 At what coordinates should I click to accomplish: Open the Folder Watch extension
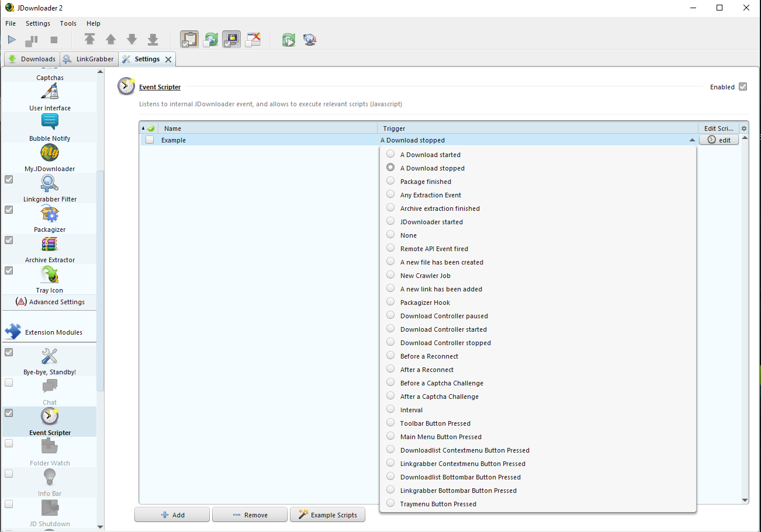tap(50, 452)
